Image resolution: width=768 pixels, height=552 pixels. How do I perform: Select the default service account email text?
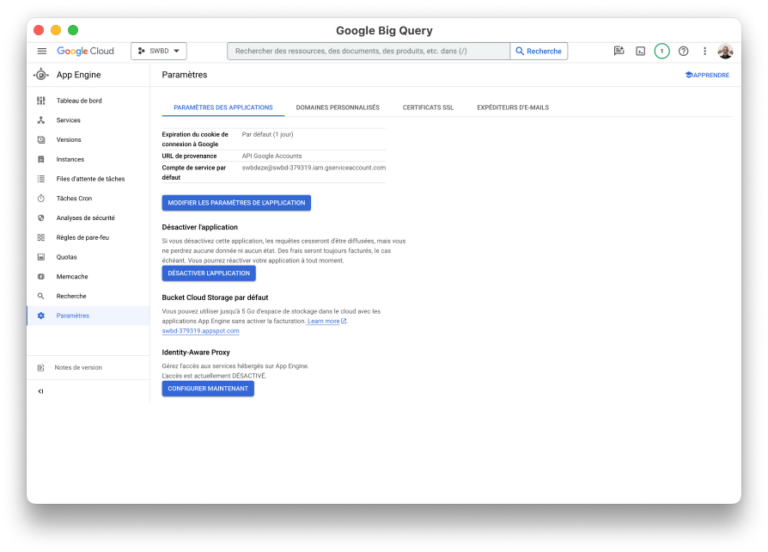[313, 168]
